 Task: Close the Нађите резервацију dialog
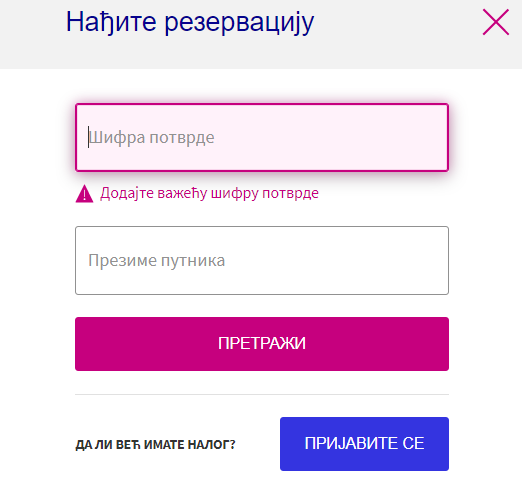click(x=496, y=22)
